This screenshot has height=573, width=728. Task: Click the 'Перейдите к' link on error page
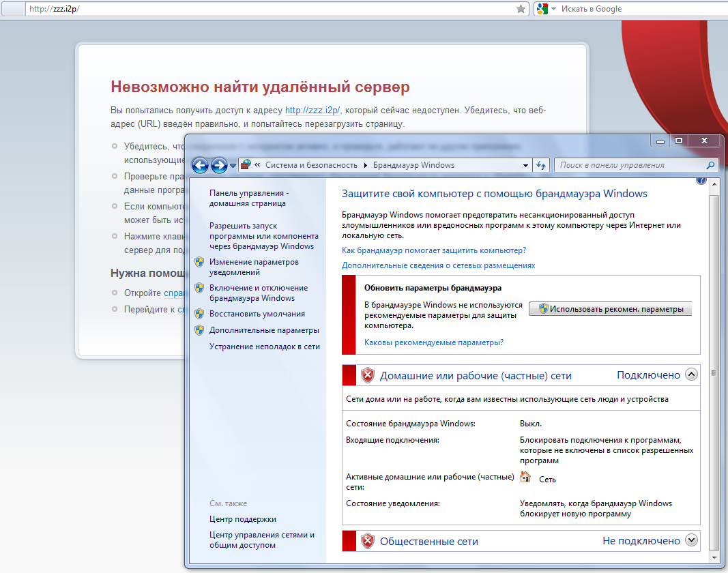tap(181, 309)
